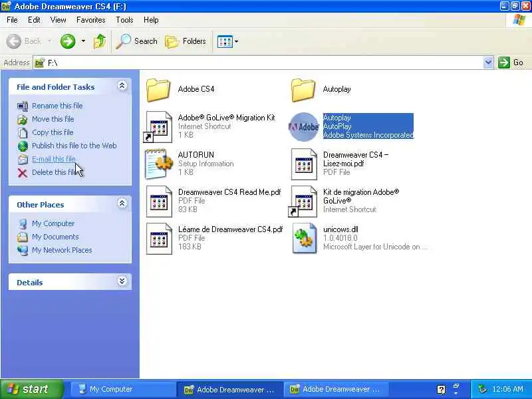This screenshot has width=532, height=399.
Task: Select the AUTORUN setup information icon
Action: click(x=159, y=164)
